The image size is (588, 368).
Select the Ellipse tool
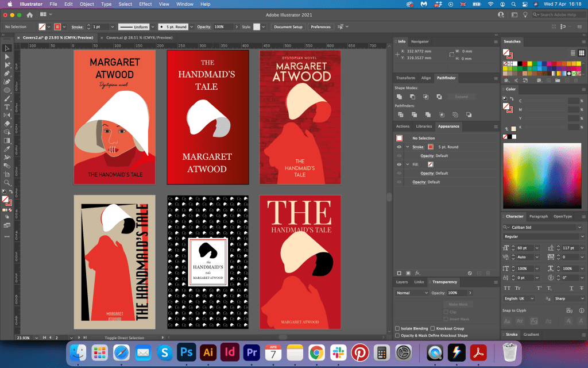(x=7, y=90)
